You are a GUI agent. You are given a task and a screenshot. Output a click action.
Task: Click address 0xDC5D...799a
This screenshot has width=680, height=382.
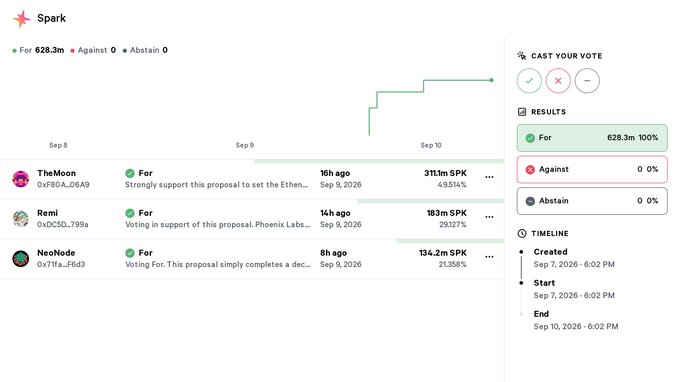pos(62,225)
